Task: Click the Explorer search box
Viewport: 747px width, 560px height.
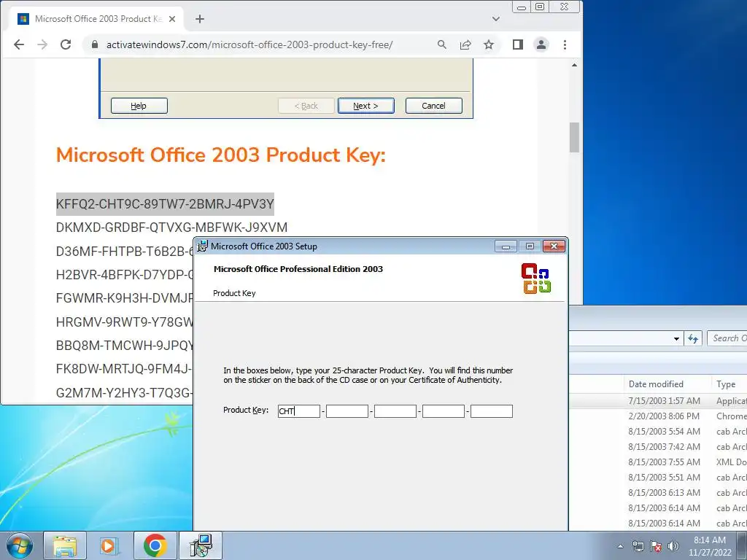Action: pyautogui.click(x=727, y=338)
